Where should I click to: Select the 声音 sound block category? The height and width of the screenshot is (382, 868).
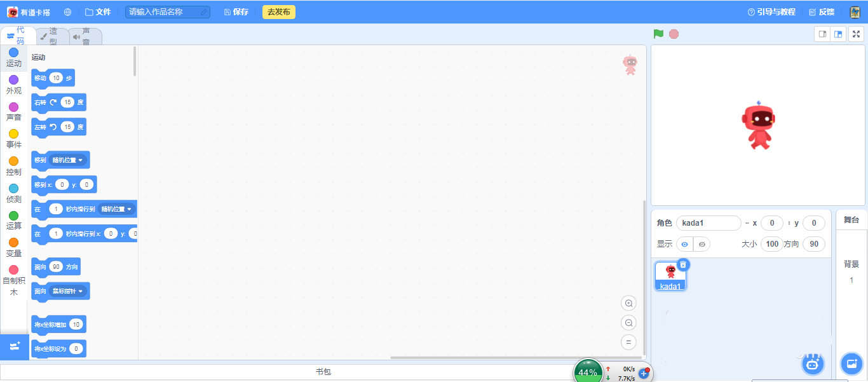[x=14, y=112]
